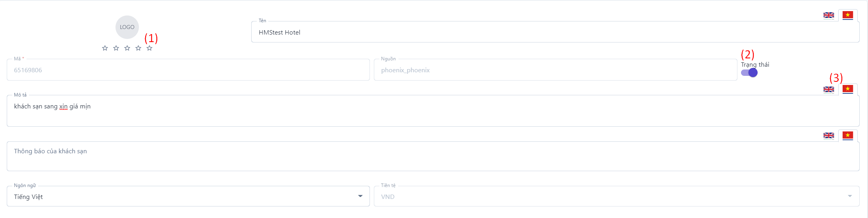Toggle the Trạng thái switch
The width and height of the screenshot is (868, 218).
click(x=749, y=73)
